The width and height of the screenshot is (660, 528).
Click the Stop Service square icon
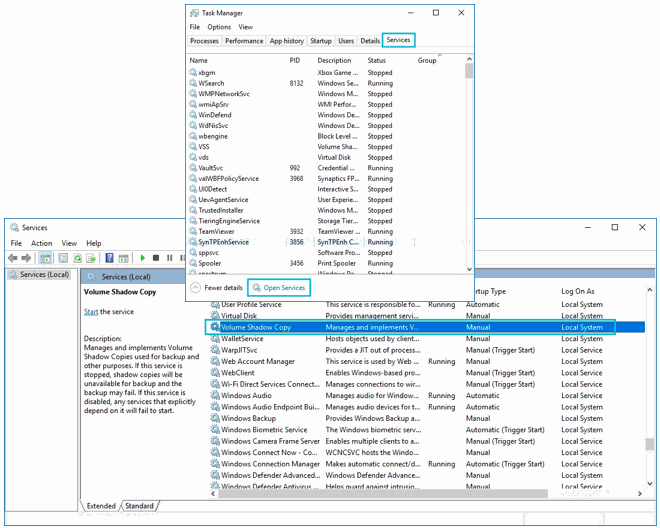[156, 258]
